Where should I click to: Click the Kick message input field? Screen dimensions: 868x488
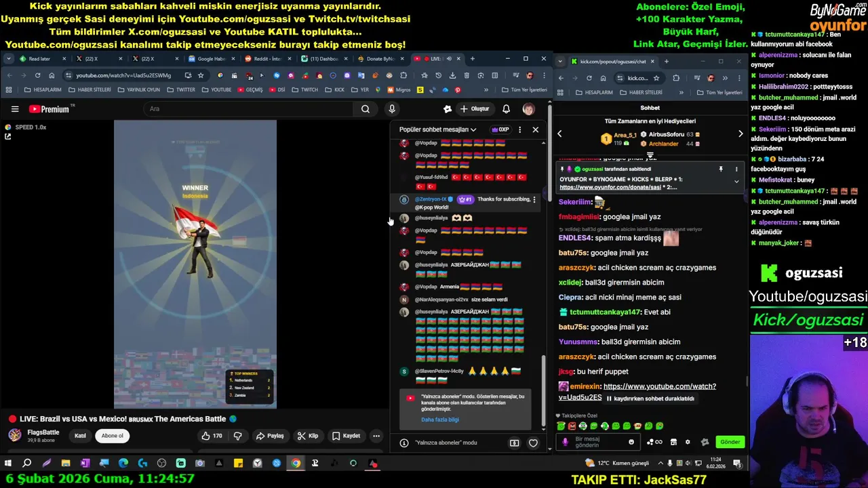tap(597, 442)
